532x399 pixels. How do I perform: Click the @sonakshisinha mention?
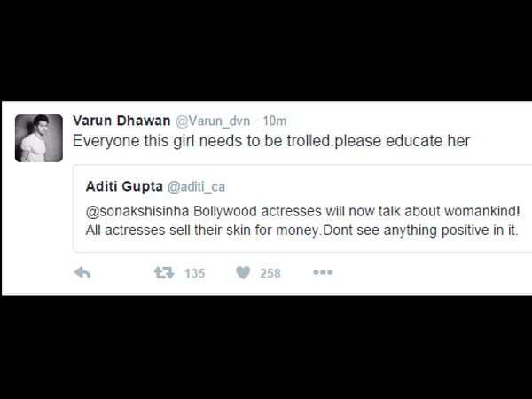pyautogui.click(x=137, y=209)
